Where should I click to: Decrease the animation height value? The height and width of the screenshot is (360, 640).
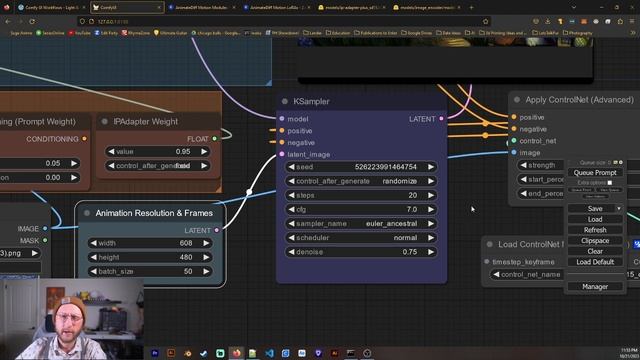click(93, 257)
